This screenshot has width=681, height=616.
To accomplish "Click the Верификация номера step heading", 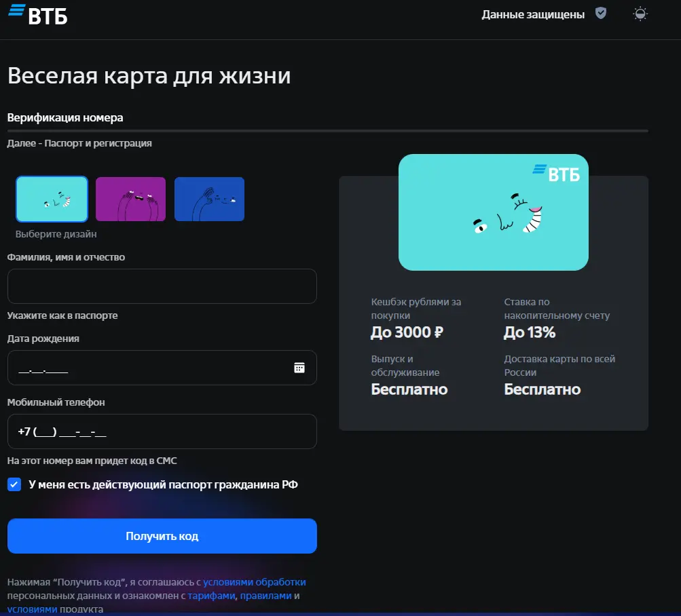I will coord(65,117).
